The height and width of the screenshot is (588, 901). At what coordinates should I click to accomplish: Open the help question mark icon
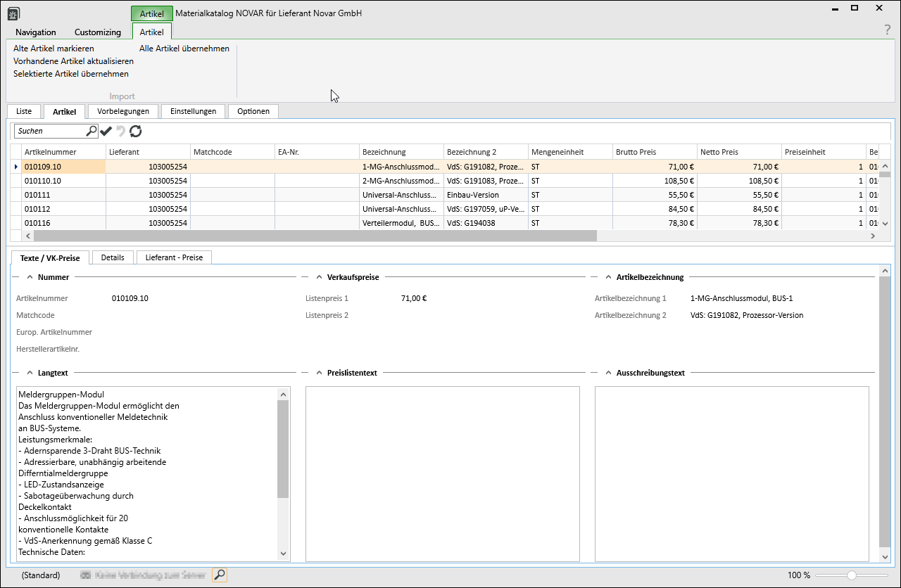click(x=887, y=30)
